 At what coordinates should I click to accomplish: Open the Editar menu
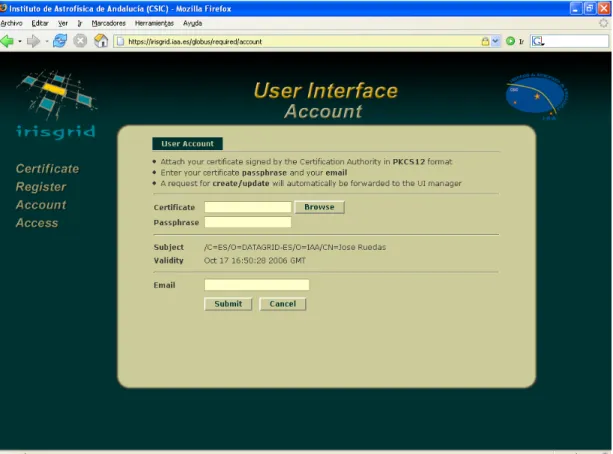click(x=40, y=23)
